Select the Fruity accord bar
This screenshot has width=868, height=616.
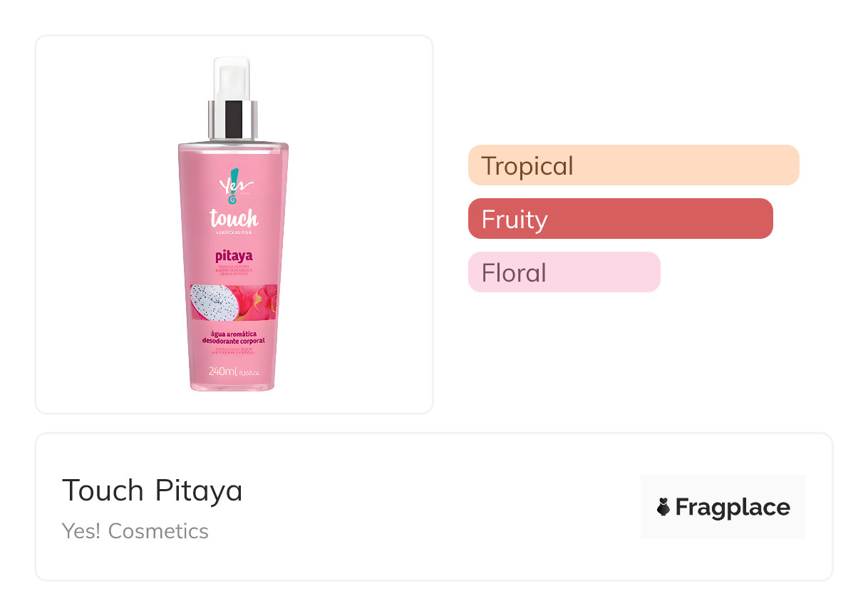pos(620,219)
